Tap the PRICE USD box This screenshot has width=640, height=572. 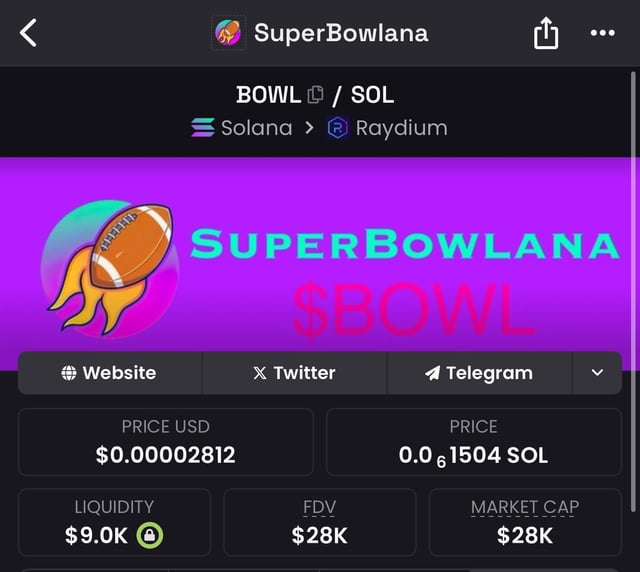tap(166, 441)
